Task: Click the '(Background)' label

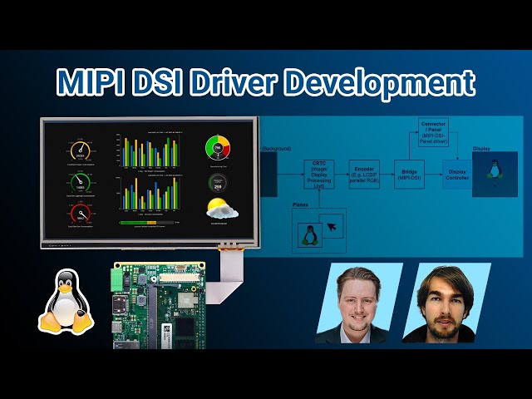Action: [277, 149]
